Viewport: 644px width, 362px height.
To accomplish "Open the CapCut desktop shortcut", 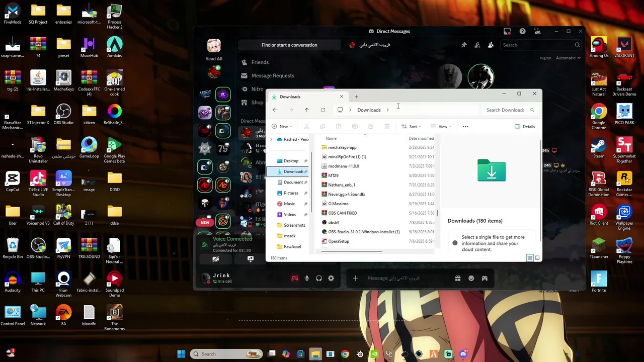I will [13, 181].
